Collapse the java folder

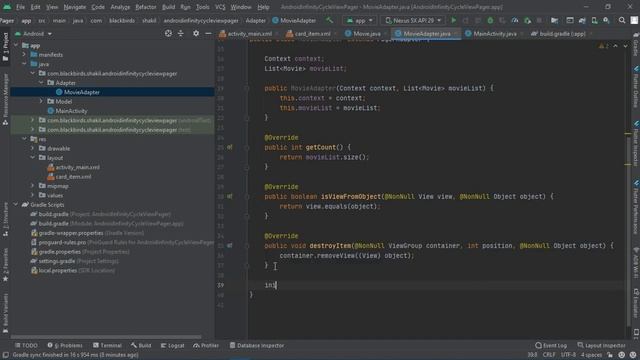[x=24, y=64]
